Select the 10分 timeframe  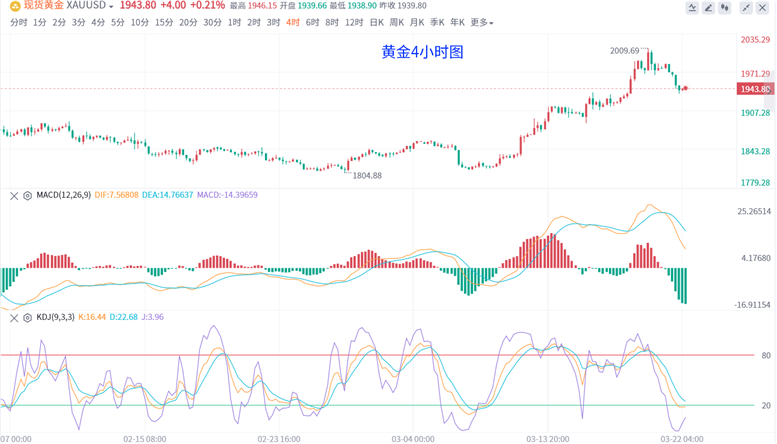(x=140, y=22)
